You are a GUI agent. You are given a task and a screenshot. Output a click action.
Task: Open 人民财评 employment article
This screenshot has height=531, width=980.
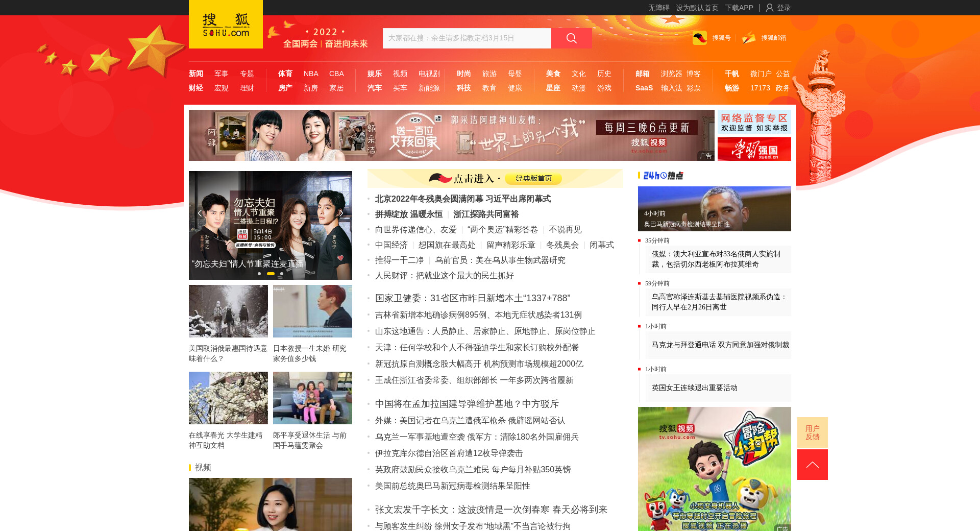[445, 276]
